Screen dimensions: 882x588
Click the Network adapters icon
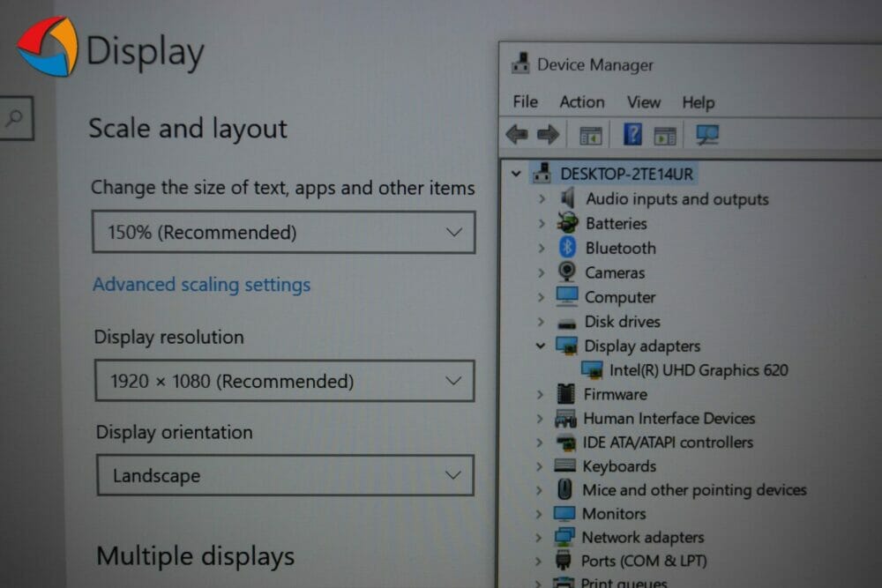(564, 537)
